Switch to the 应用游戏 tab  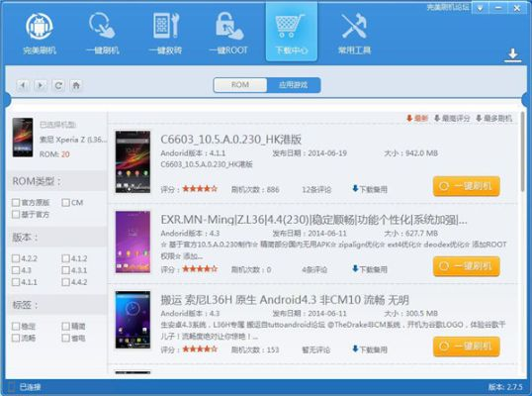[x=294, y=85]
